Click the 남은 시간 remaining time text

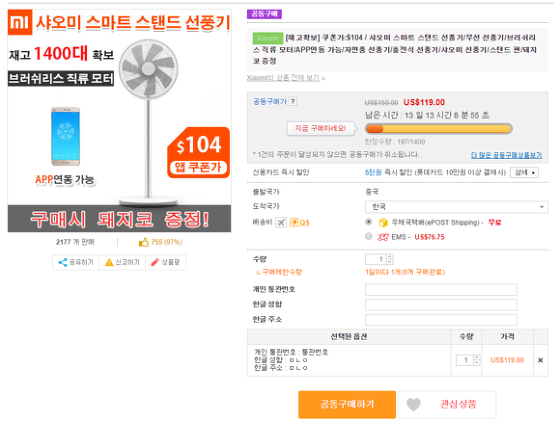coord(427,115)
